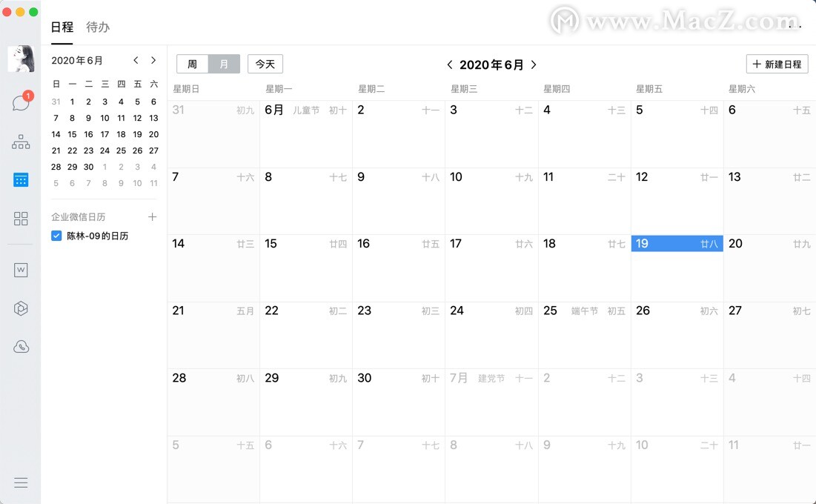The image size is (816, 504).
Task: Add a calendar with plus icon
Action: 152,216
